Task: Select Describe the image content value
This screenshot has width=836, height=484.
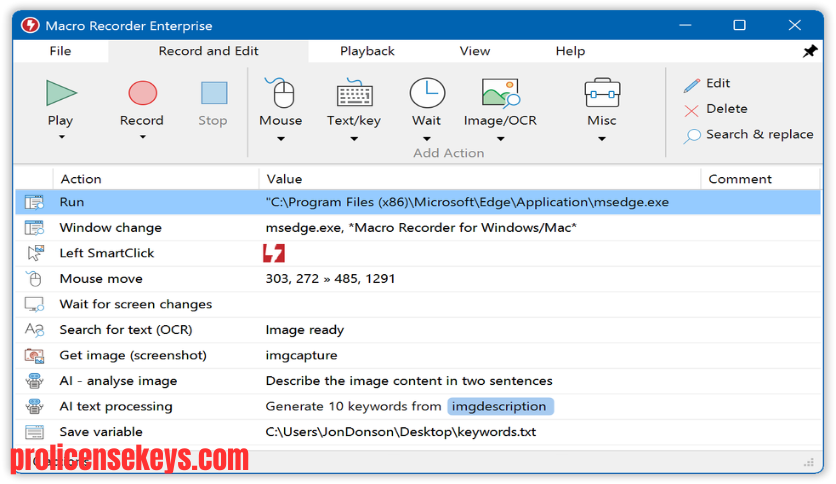Action: (x=409, y=381)
